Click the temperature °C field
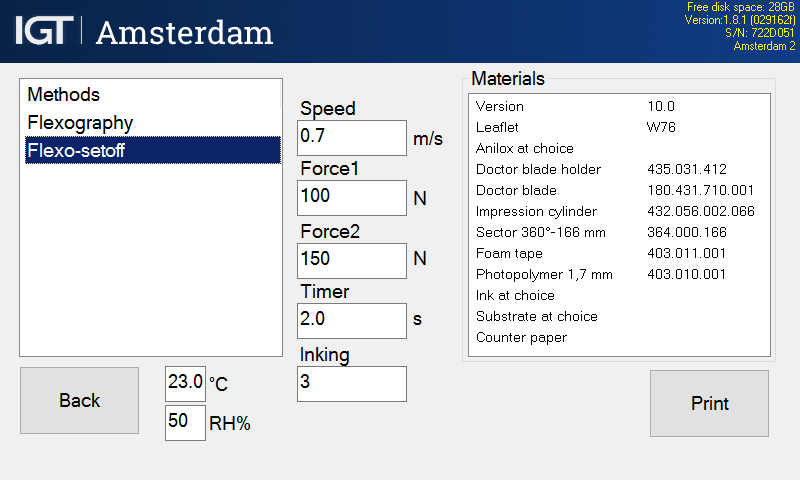 point(185,383)
